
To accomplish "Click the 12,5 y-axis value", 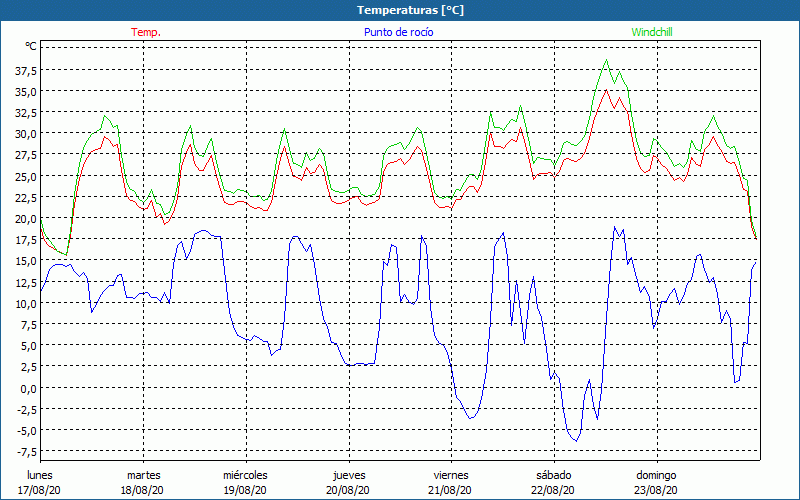I will point(26,283).
